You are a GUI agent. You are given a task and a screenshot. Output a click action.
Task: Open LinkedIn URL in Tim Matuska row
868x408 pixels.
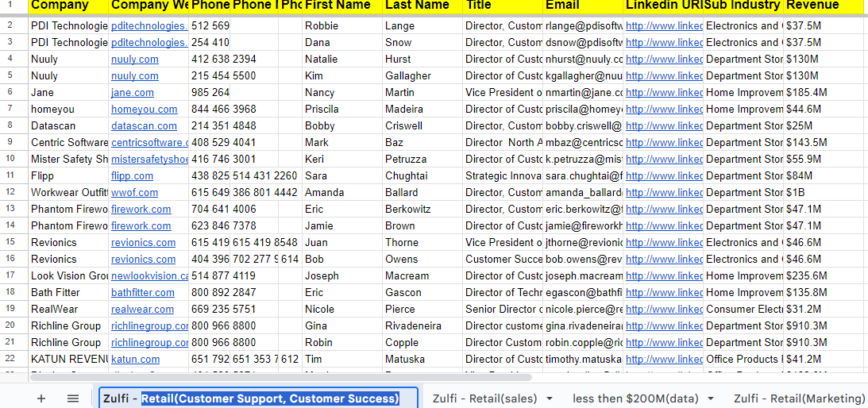click(x=664, y=359)
